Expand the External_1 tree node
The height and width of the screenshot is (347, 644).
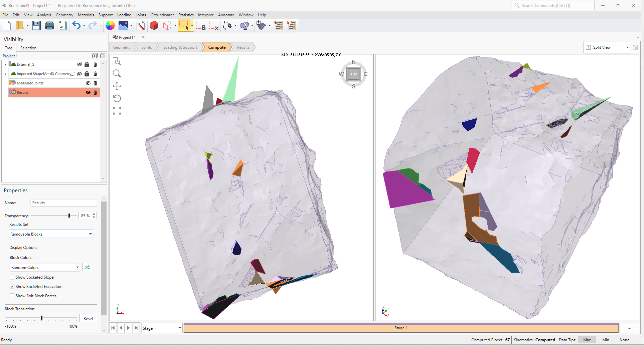click(5, 64)
